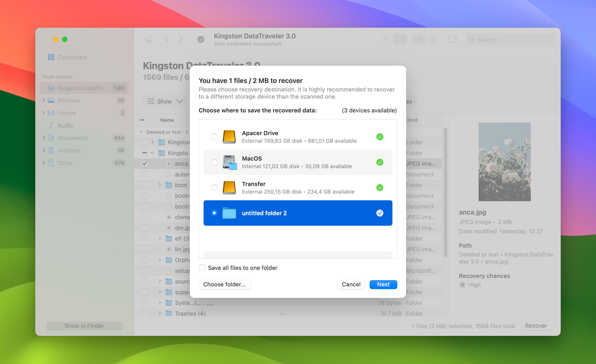This screenshot has width=596, height=364.
Task: Click the Transfer destination label
Action: point(254,184)
